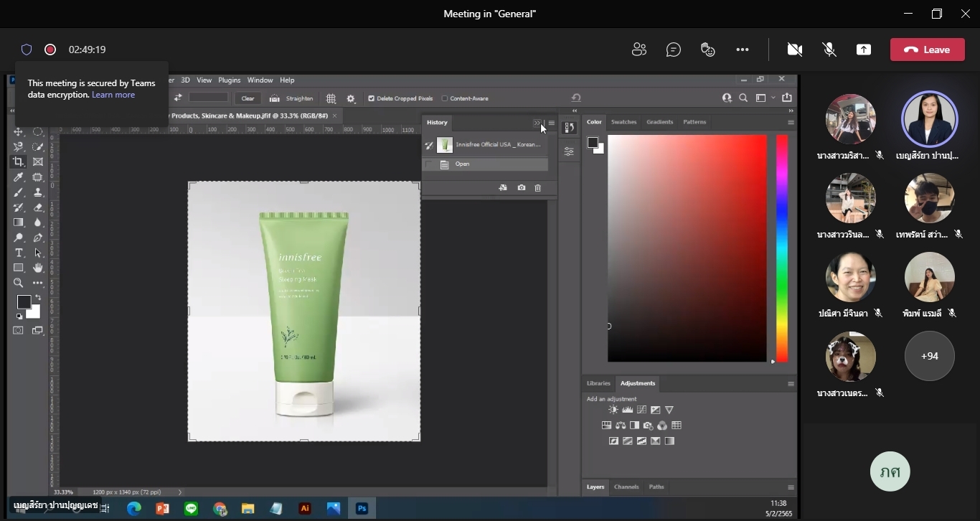Set toolbar foreground color swatch
980x521 pixels.
click(24, 301)
